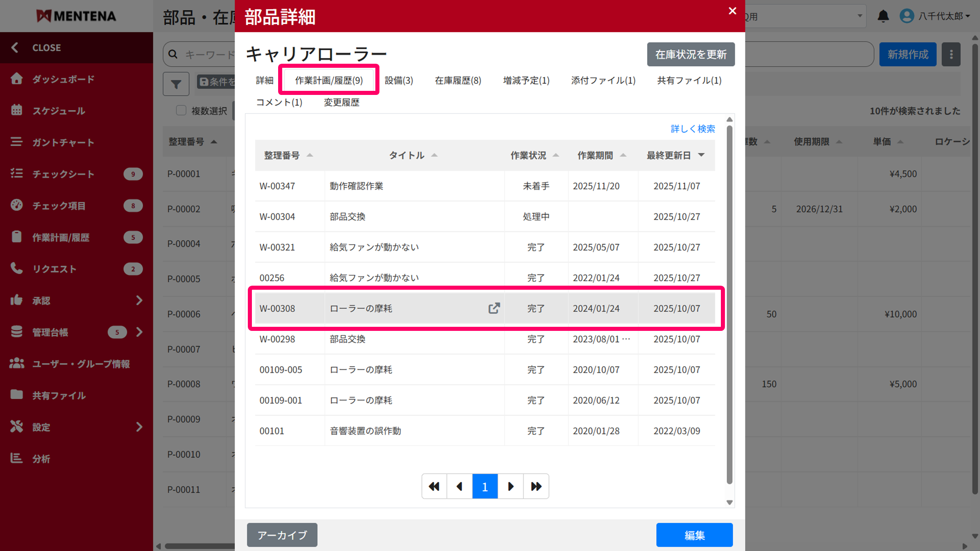
Task: Go to the first page of results
Action: [434, 486]
